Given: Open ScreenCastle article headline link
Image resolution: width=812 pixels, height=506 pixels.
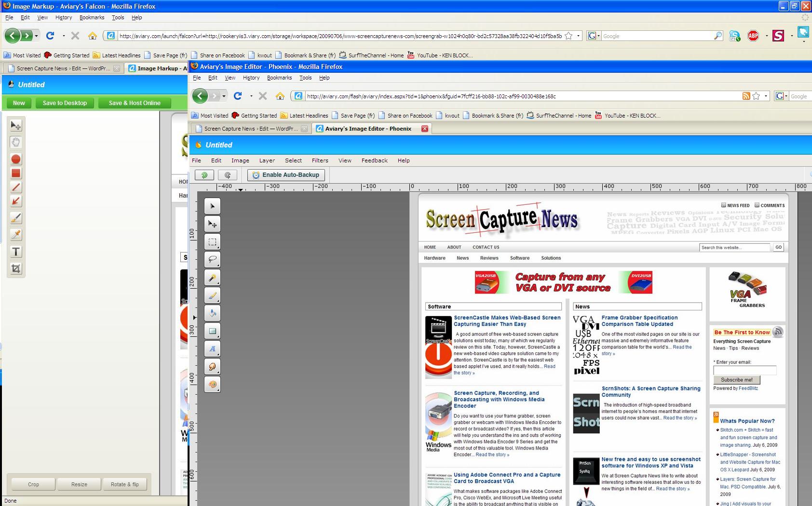Looking at the screenshot, I should (507, 321).
